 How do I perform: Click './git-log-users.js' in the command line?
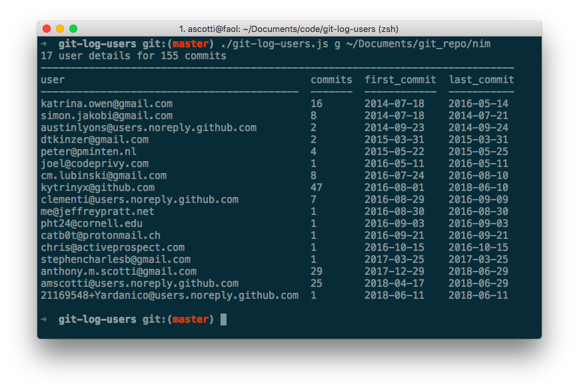[275, 44]
